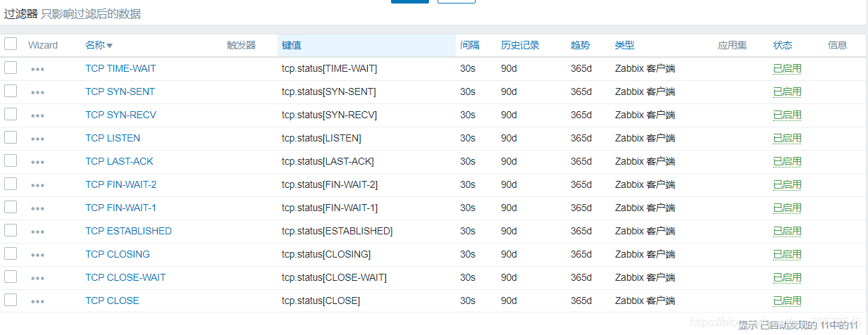
Task: Check the box for TCP ESTABLISHED row
Action: 11,230
